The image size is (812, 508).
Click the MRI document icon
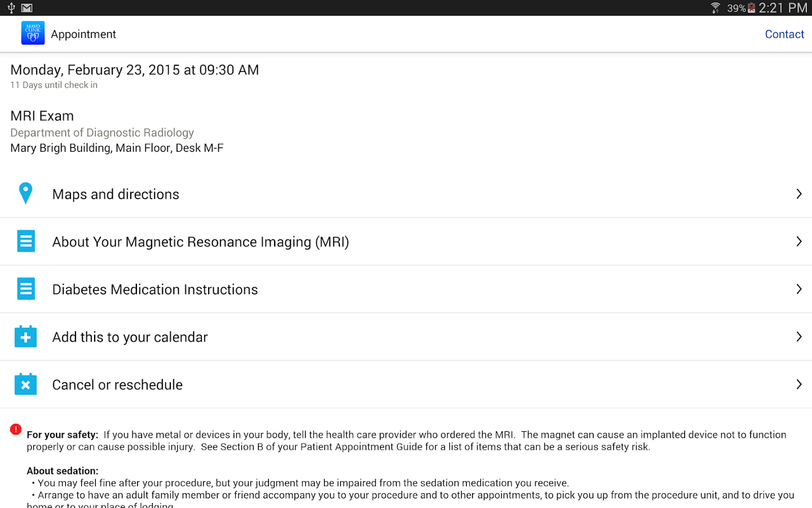26,241
